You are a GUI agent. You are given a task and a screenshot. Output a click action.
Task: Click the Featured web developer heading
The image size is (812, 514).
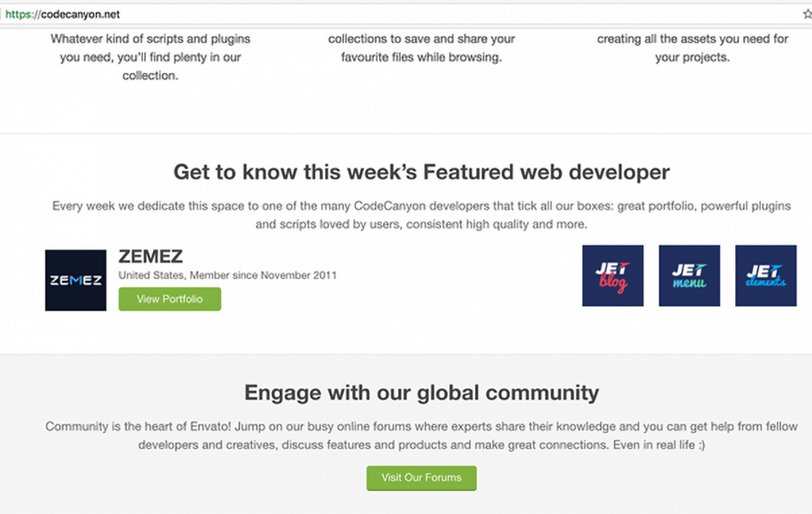click(x=422, y=172)
